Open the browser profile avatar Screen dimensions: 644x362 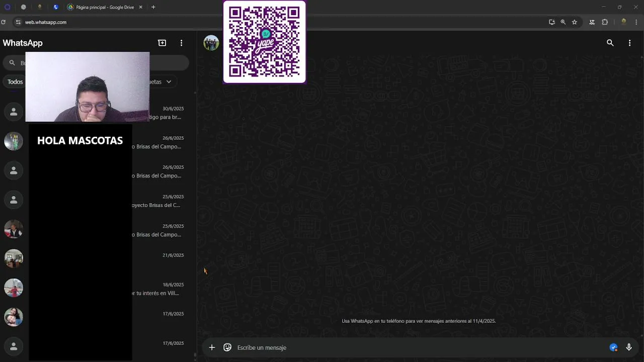click(624, 22)
